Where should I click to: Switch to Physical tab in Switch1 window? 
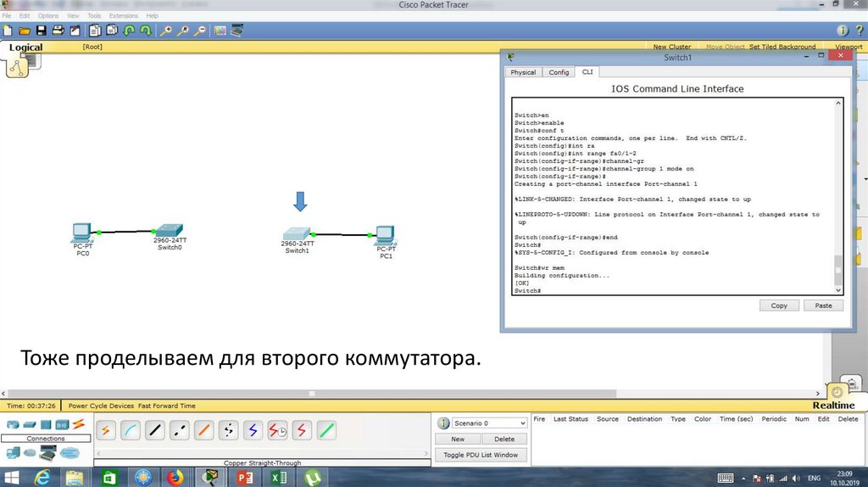pos(523,73)
